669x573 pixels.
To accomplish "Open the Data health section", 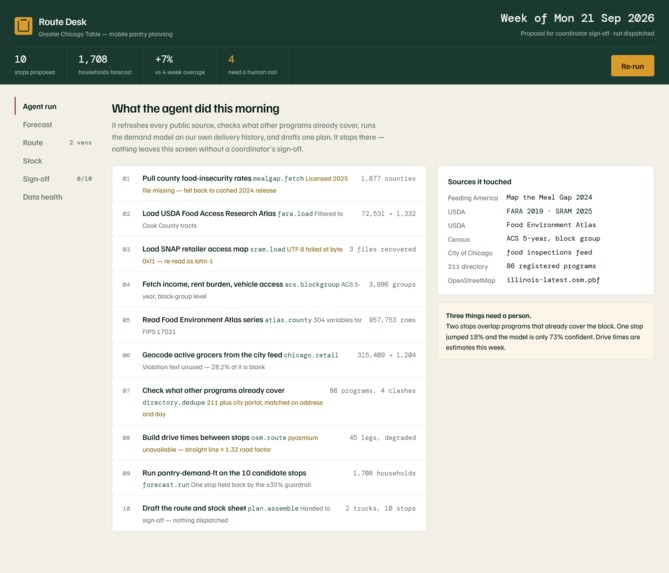I will tap(54, 197).
